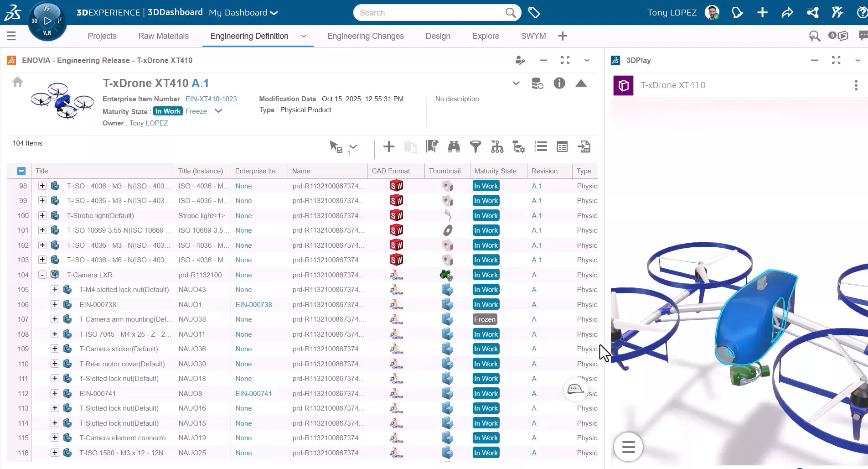Collapse the T-Camera LXR tree node
The image size is (868, 469).
pyautogui.click(x=42, y=275)
